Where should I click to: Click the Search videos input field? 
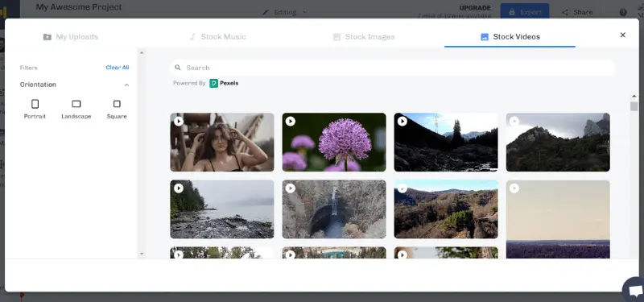tap(392, 68)
